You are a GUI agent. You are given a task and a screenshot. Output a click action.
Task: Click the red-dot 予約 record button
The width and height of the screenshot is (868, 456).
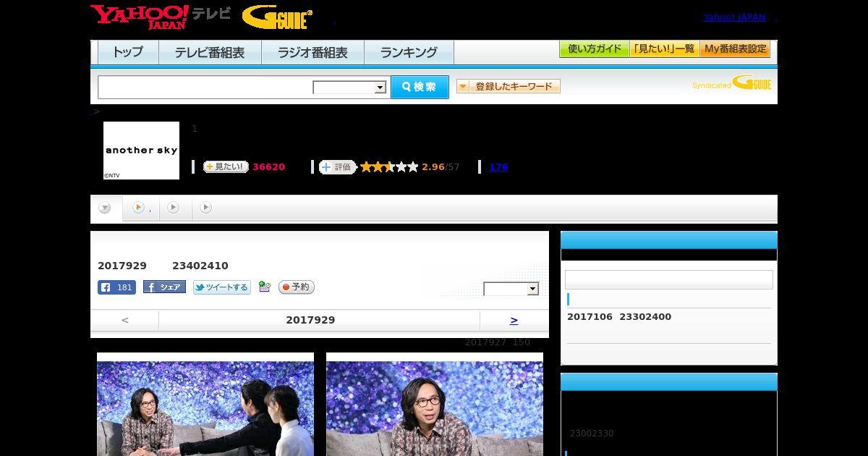(297, 287)
